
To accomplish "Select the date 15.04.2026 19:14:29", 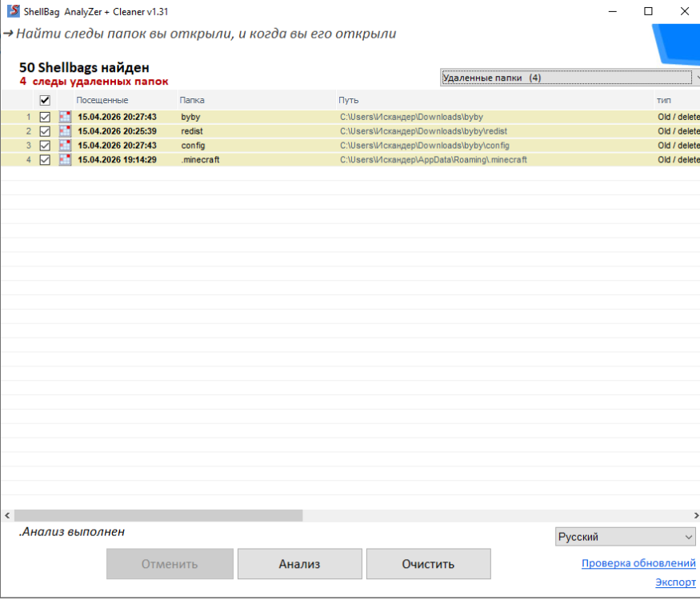I will coord(117,160).
